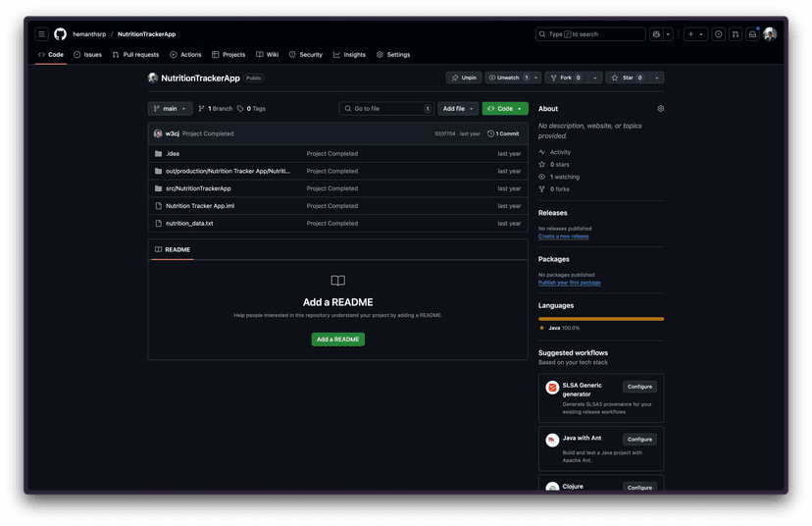Open the header pull requests icon

point(736,34)
